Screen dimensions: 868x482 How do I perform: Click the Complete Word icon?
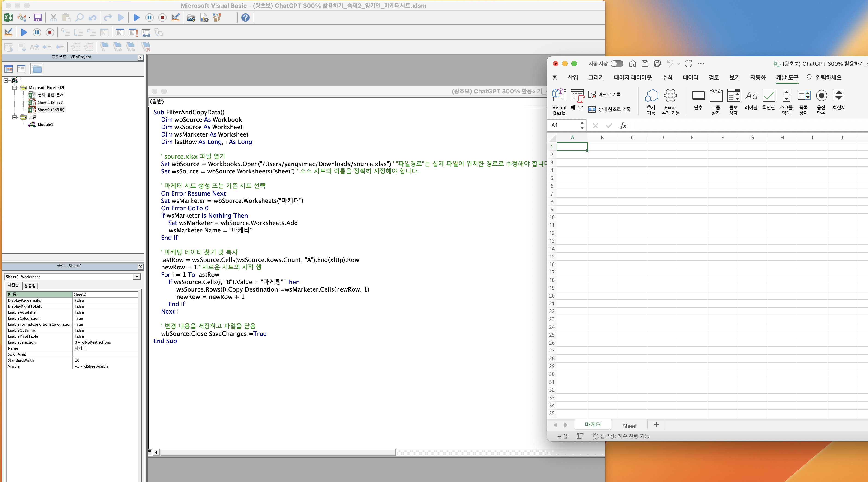pyautogui.click(x=34, y=47)
